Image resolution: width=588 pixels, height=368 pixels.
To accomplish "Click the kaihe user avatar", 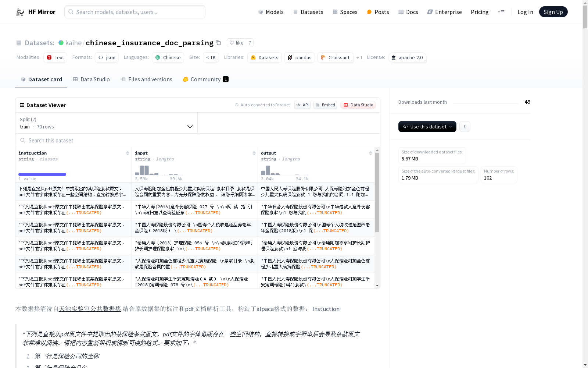I will tap(61, 43).
